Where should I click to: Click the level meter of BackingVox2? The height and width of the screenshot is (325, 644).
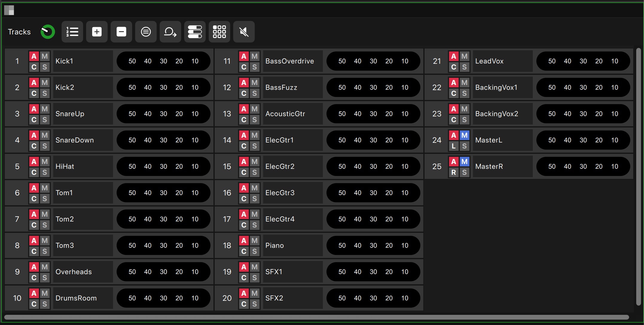[583, 114]
